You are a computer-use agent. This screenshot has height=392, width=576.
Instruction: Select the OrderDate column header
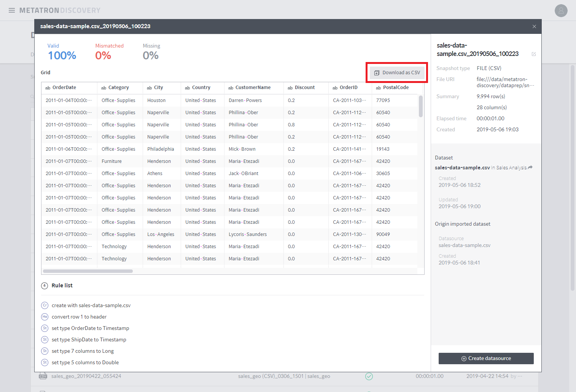(69, 88)
